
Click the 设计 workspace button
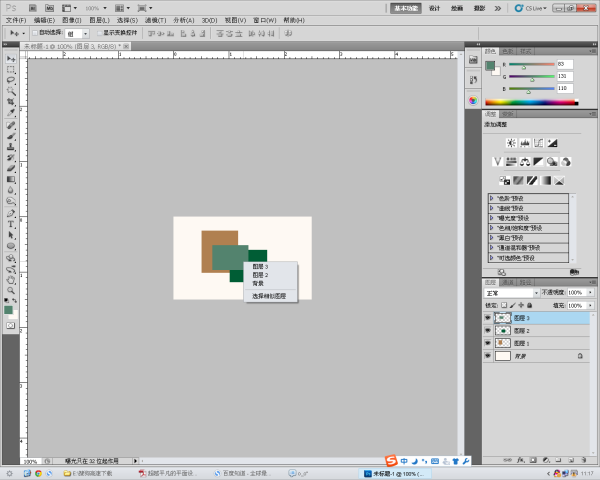pos(434,8)
